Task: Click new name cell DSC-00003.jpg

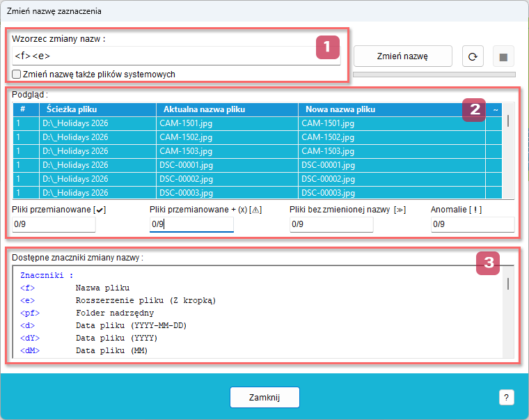Action: click(x=392, y=192)
